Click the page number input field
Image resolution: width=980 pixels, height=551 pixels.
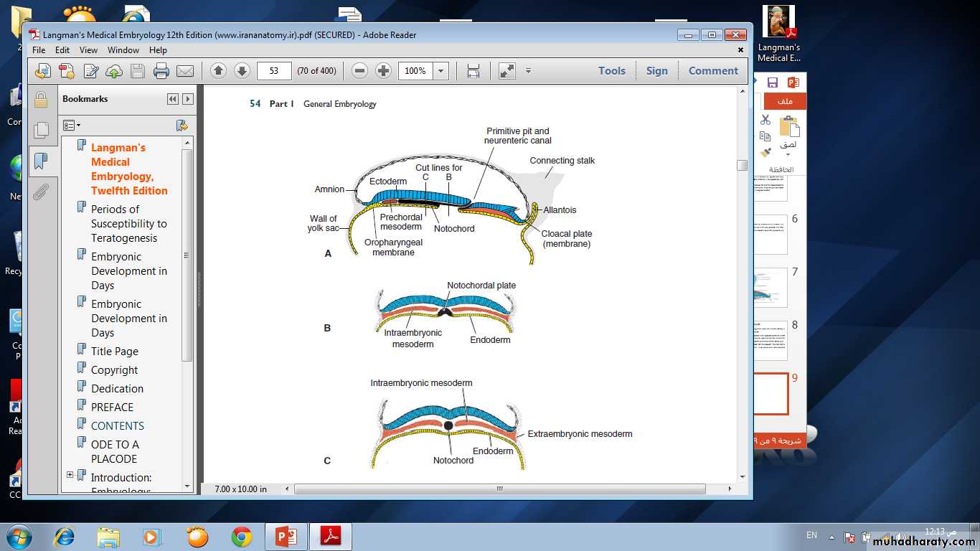273,70
